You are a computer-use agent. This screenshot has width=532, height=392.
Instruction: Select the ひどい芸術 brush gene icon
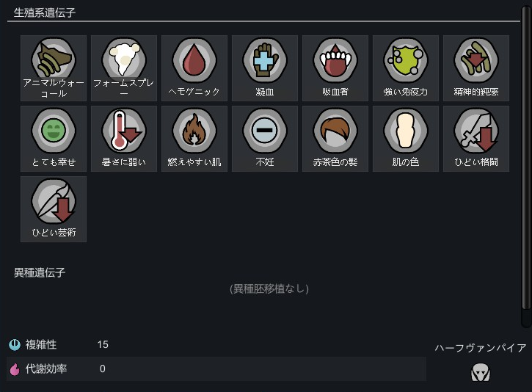pos(54,209)
